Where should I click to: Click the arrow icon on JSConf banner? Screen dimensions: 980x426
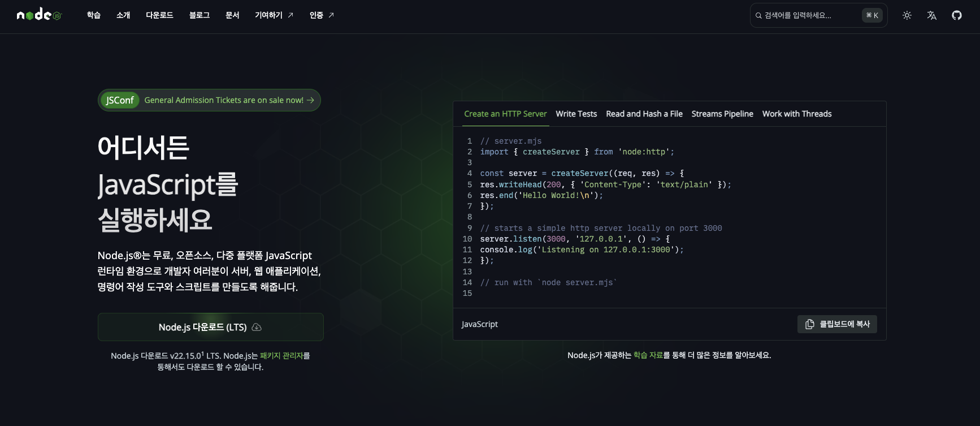(310, 100)
